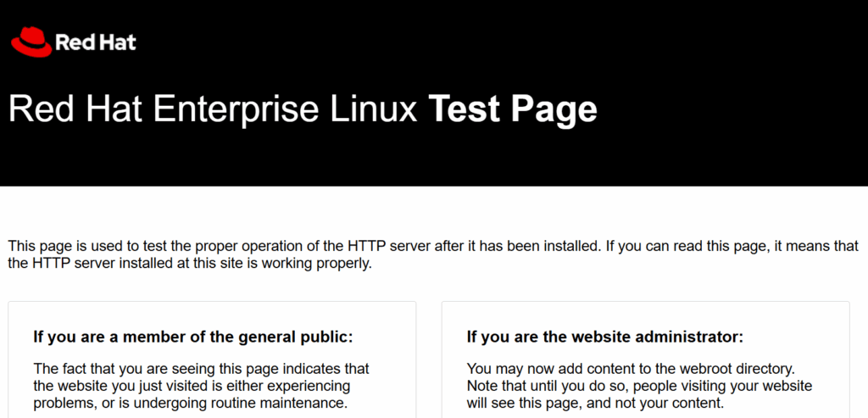The width and height of the screenshot is (868, 418).
Task: Click the 'Red Hat Enterprise Linux Test Page' heading
Action: pyautogui.click(x=303, y=109)
